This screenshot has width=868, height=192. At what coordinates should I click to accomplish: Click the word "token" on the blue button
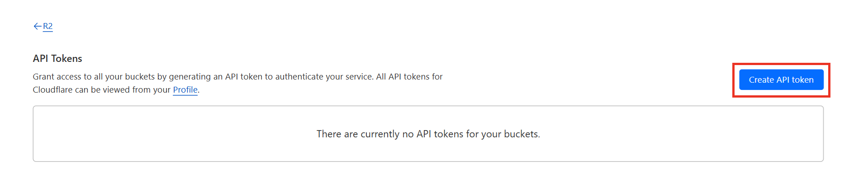(803, 80)
